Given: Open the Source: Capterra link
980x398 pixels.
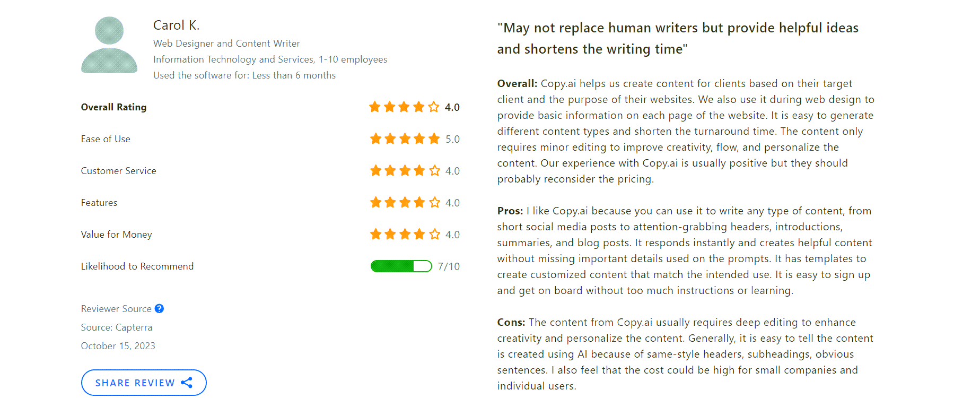Looking at the screenshot, I should point(117,327).
